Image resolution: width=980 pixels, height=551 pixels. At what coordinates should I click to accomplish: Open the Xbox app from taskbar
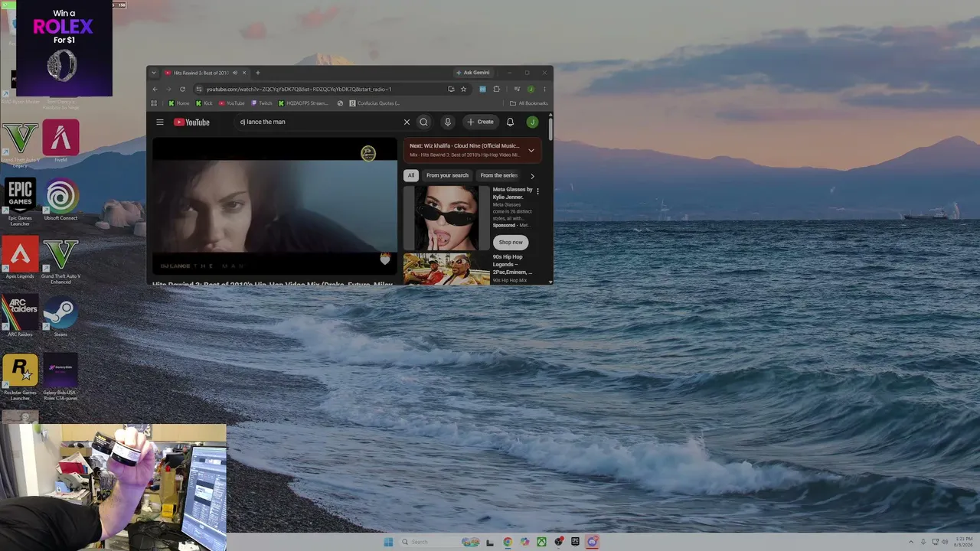541,542
